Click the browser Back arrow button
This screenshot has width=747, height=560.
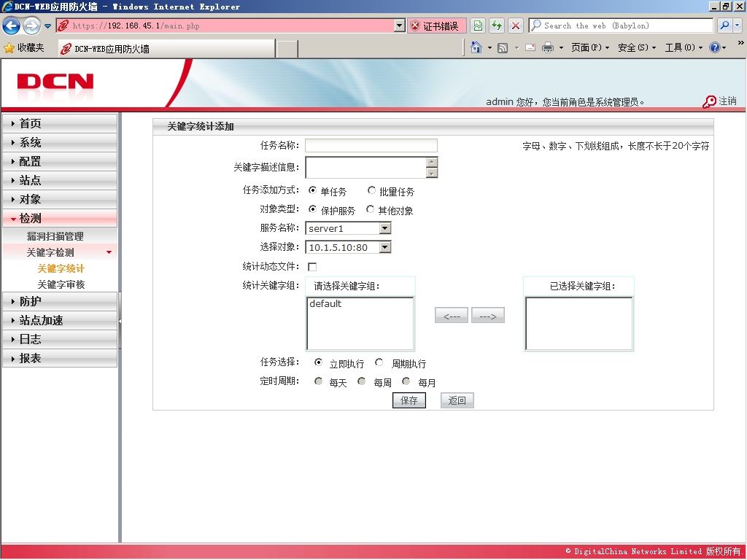coord(12,26)
